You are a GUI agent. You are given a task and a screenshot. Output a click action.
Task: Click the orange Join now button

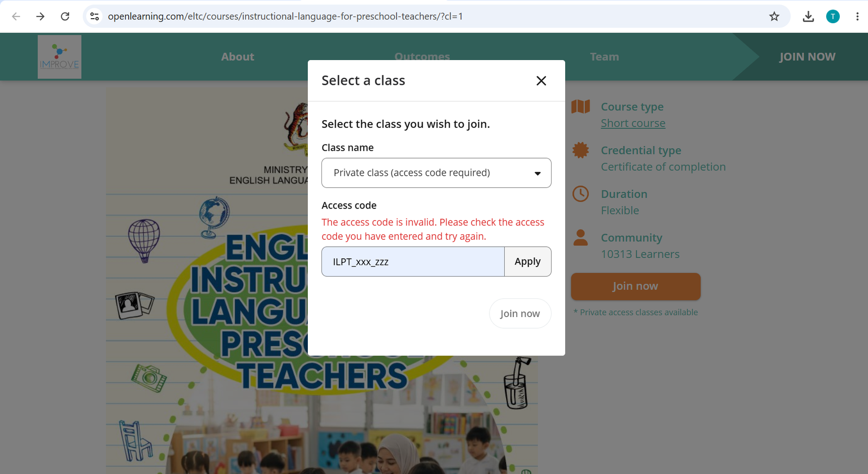coord(635,286)
